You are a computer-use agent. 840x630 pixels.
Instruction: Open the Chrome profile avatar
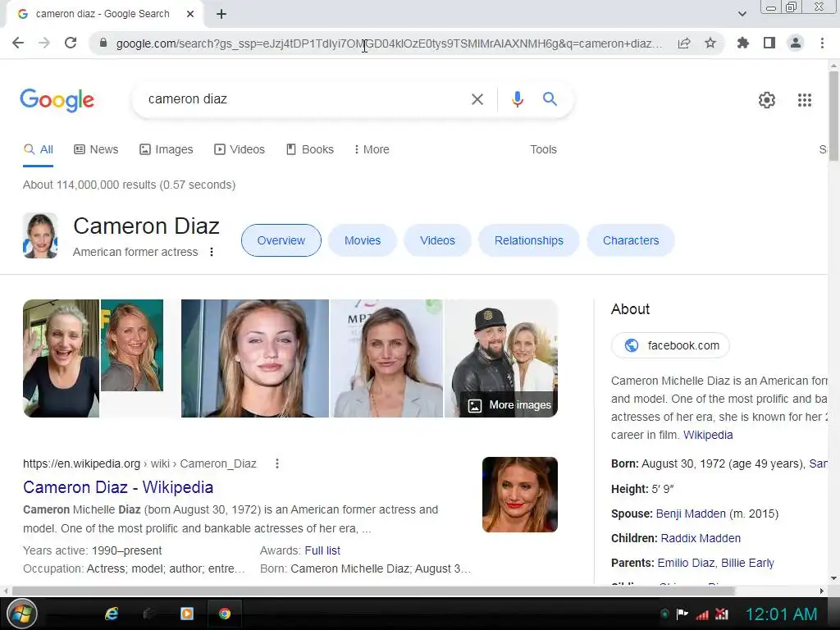click(796, 43)
